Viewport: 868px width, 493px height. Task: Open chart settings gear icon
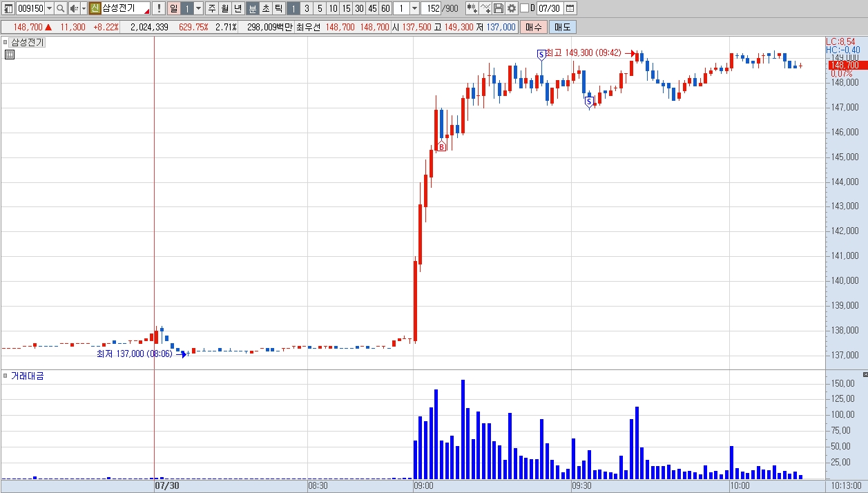(x=511, y=8)
